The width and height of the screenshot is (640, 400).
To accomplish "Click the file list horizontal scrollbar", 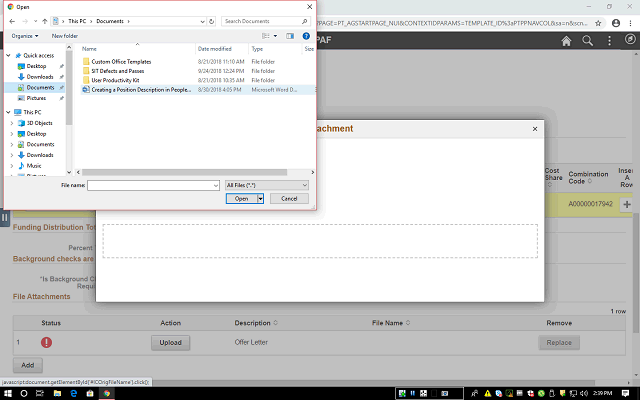I will point(184,172).
